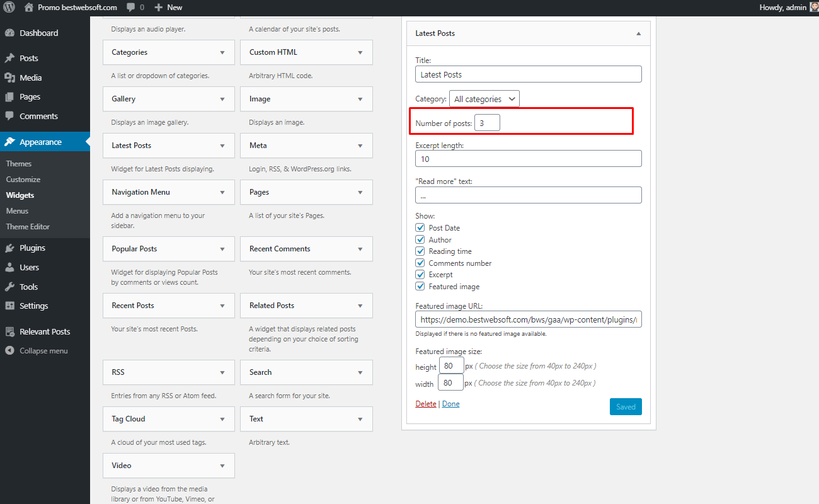The width and height of the screenshot is (819, 504).
Task: Click the Delete widget link
Action: click(x=426, y=404)
